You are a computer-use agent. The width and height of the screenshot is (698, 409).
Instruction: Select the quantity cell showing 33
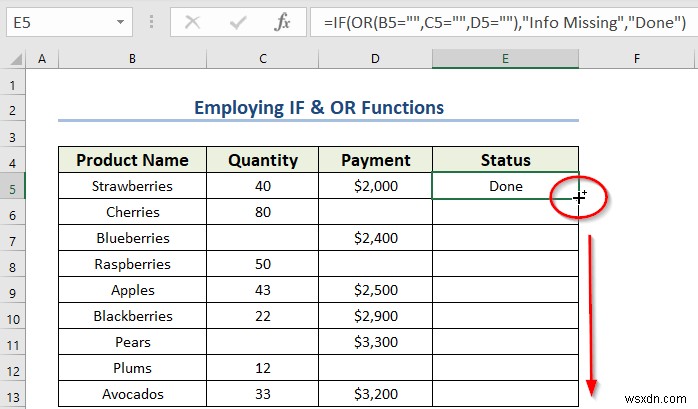click(263, 394)
